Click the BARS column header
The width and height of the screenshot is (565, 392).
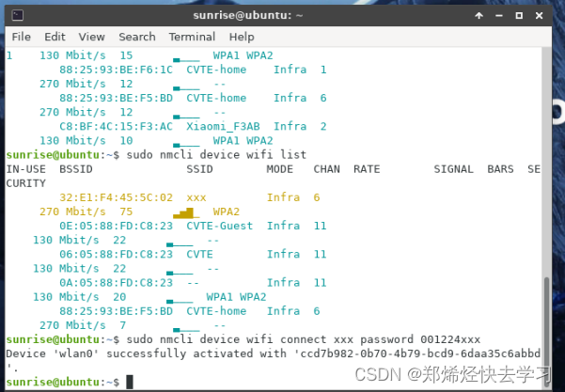(x=500, y=169)
